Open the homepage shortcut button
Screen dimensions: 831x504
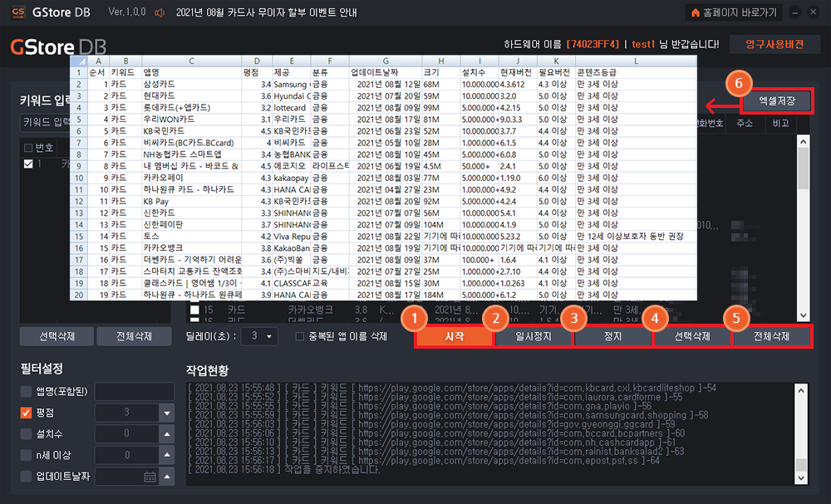point(734,12)
